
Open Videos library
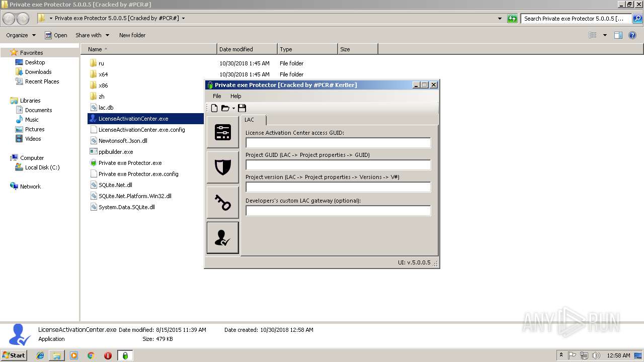click(x=33, y=139)
